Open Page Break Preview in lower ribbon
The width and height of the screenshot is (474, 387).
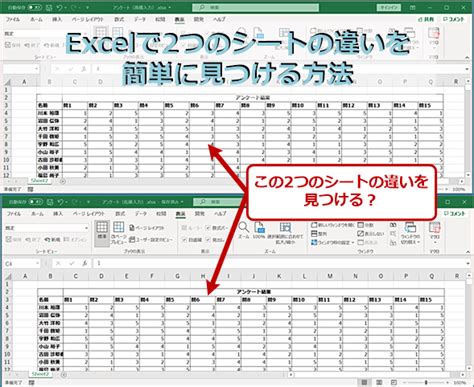118,231
